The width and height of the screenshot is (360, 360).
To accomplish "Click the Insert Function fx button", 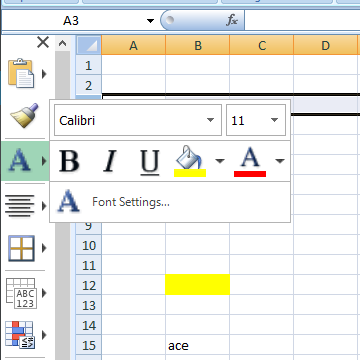I will [232, 21].
